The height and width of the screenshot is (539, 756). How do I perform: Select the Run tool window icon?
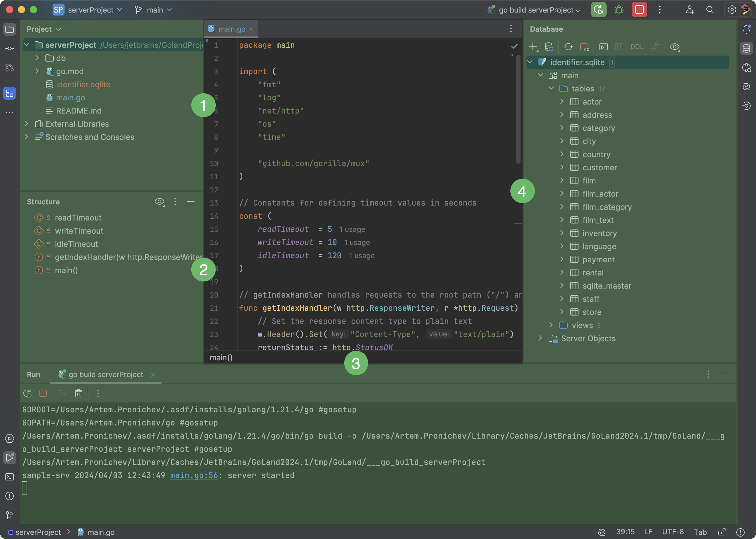pyautogui.click(x=9, y=458)
